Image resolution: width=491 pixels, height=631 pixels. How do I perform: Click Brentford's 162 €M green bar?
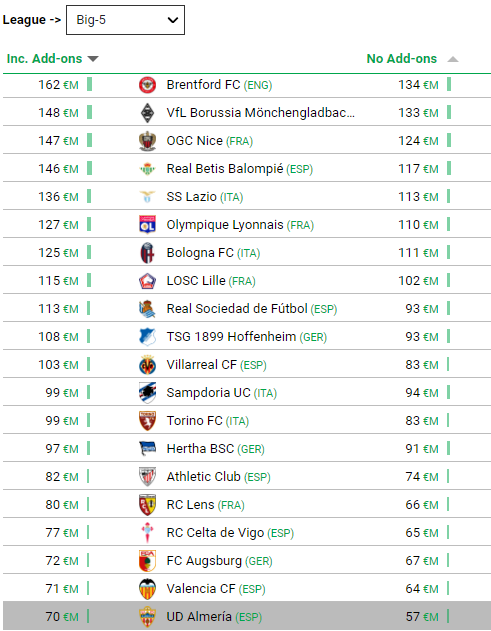point(89,85)
